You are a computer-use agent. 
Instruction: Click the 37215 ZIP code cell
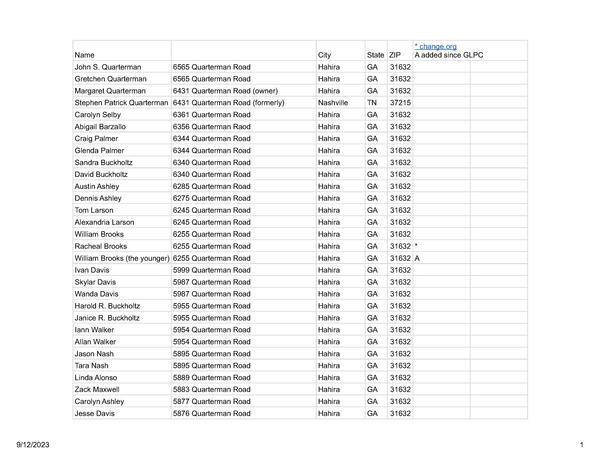[400, 102]
